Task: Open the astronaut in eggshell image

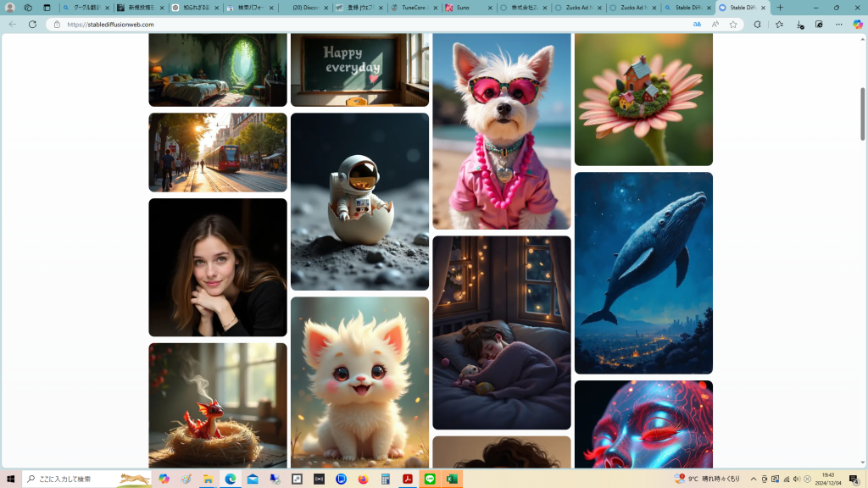Action: tap(359, 202)
